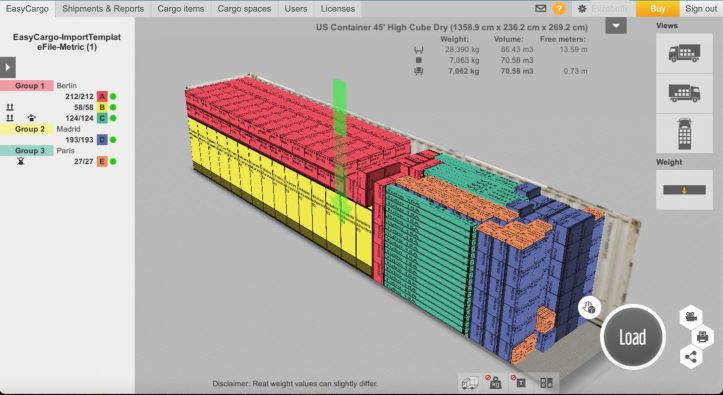Click the red A color swatch
The width and height of the screenshot is (723, 395).
pyautogui.click(x=102, y=96)
